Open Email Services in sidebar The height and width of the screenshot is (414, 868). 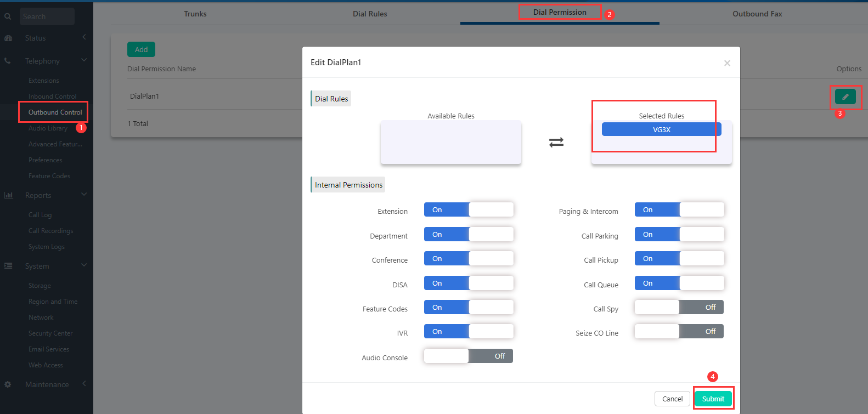tap(49, 349)
